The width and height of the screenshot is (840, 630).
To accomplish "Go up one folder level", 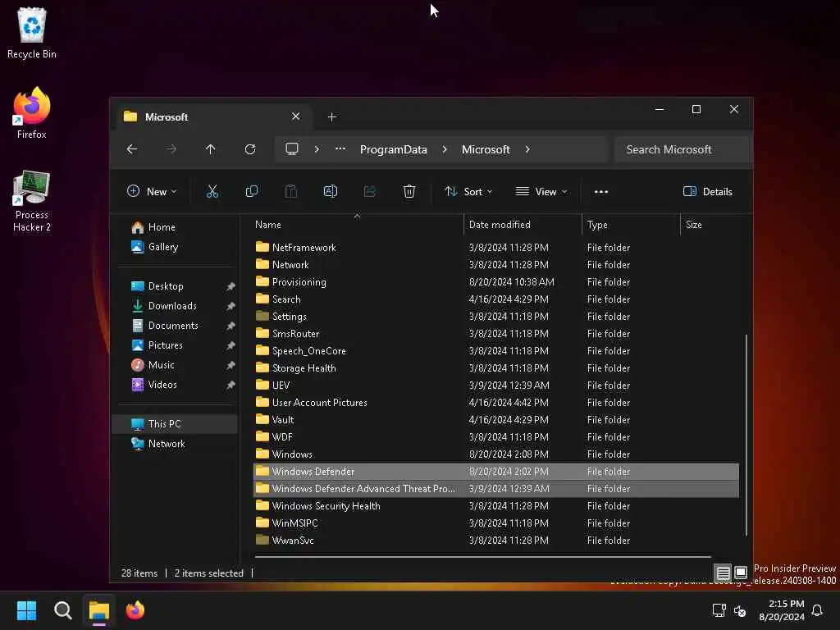I will coord(211,149).
